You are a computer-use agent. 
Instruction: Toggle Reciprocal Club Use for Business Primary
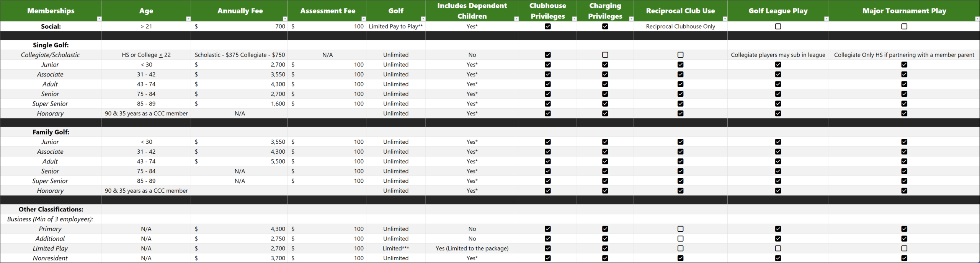(680, 229)
